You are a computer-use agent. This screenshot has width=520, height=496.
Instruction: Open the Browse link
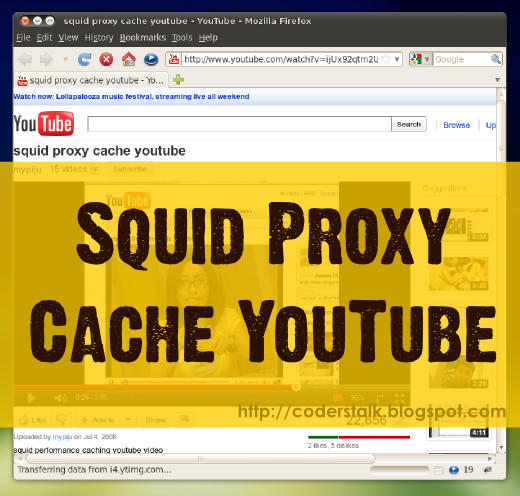coord(456,125)
